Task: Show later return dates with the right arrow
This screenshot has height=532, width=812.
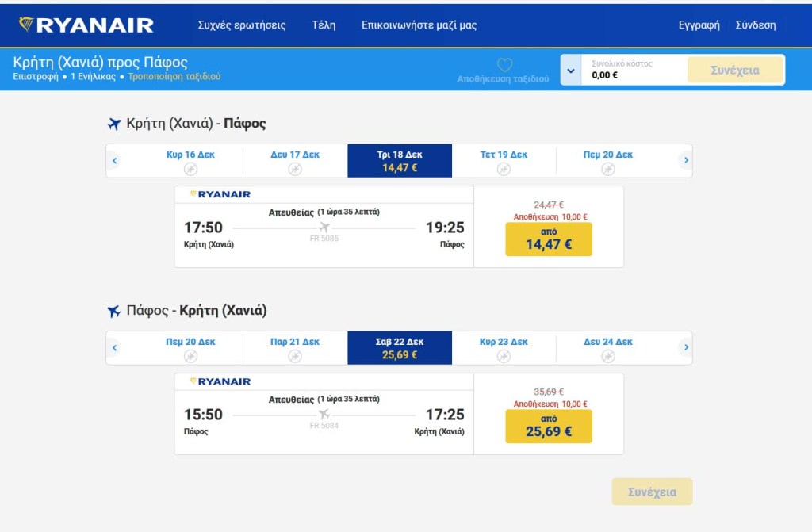Action: point(686,347)
